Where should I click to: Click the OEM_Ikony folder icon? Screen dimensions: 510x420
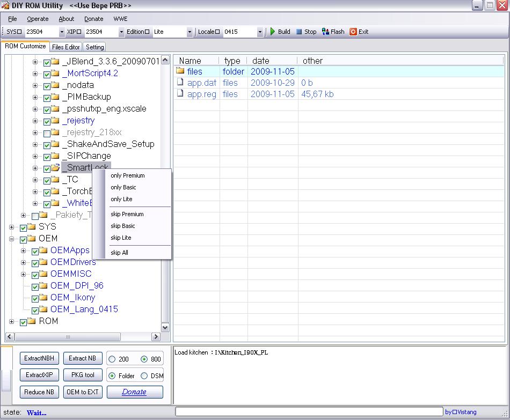[44, 298]
